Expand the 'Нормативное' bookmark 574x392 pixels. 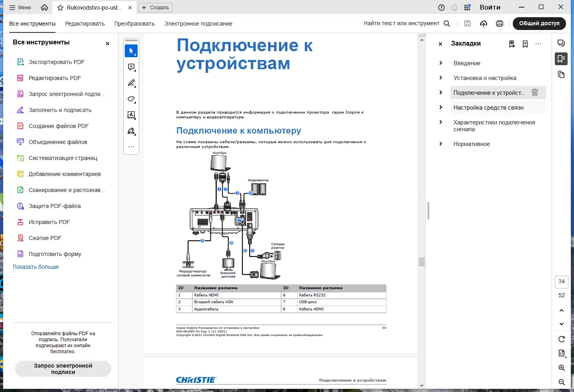(x=441, y=144)
